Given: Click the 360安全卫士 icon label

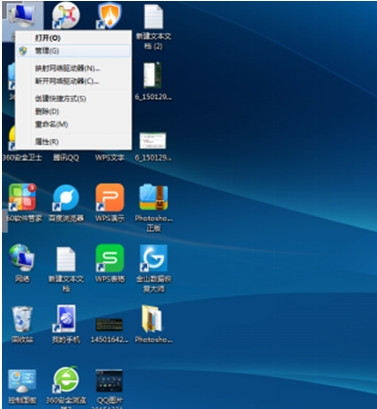Looking at the screenshot, I should pyautogui.click(x=22, y=157).
